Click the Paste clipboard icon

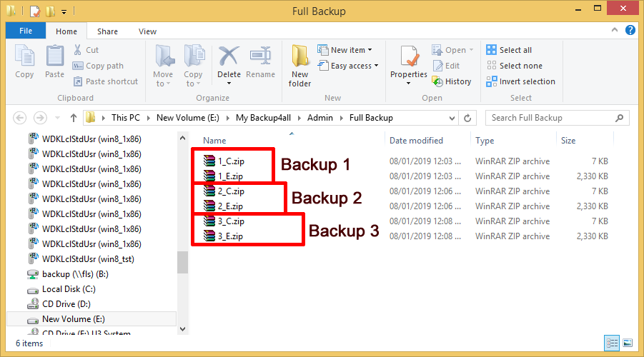(x=54, y=56)
